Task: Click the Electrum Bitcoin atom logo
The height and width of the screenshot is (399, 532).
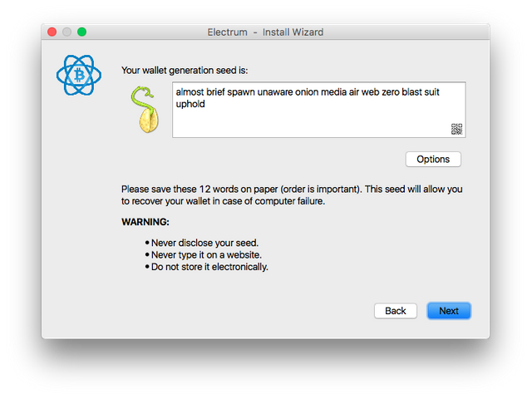Action: [x=79, y=75]
